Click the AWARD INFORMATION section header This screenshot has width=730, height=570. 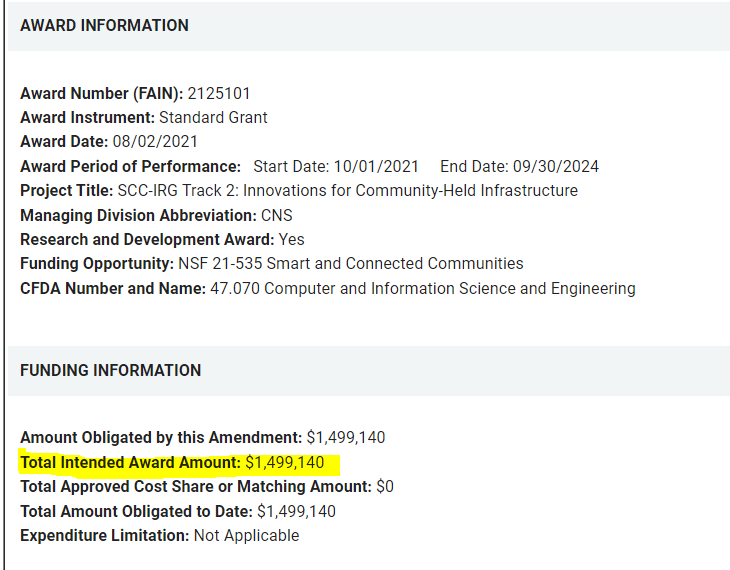[x=104, y=26]
